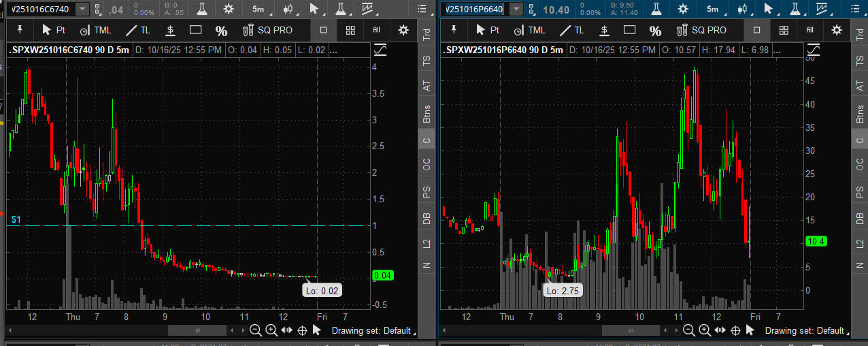Screen dimensions: 868x346
Task: Open Drawing set Default menu in left chart
Action: click(x=371, y=330)
